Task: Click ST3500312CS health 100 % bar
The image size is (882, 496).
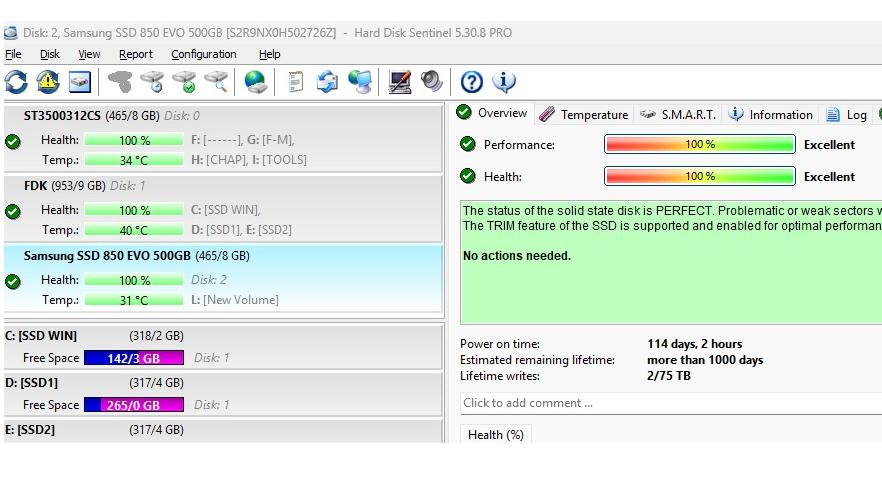Action: tap(134, 140)
